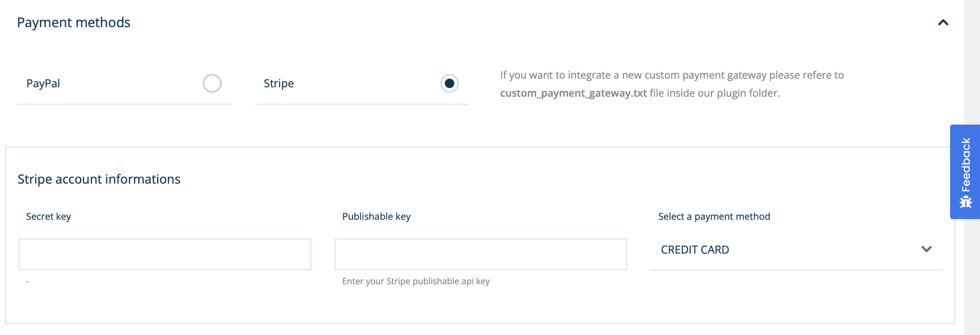Select the Stripe radio button
Image resolution: width=980 pixels, height=335 pixels.
click(449, 83)
